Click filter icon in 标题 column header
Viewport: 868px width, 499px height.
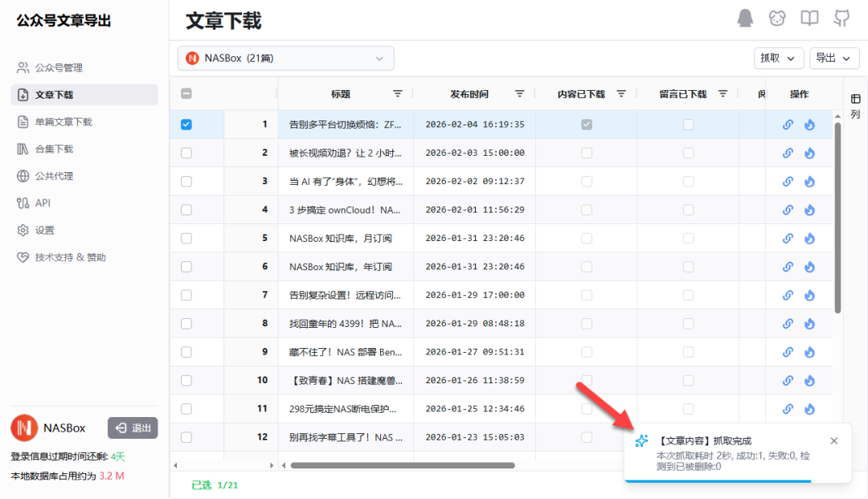click(398, 94)
